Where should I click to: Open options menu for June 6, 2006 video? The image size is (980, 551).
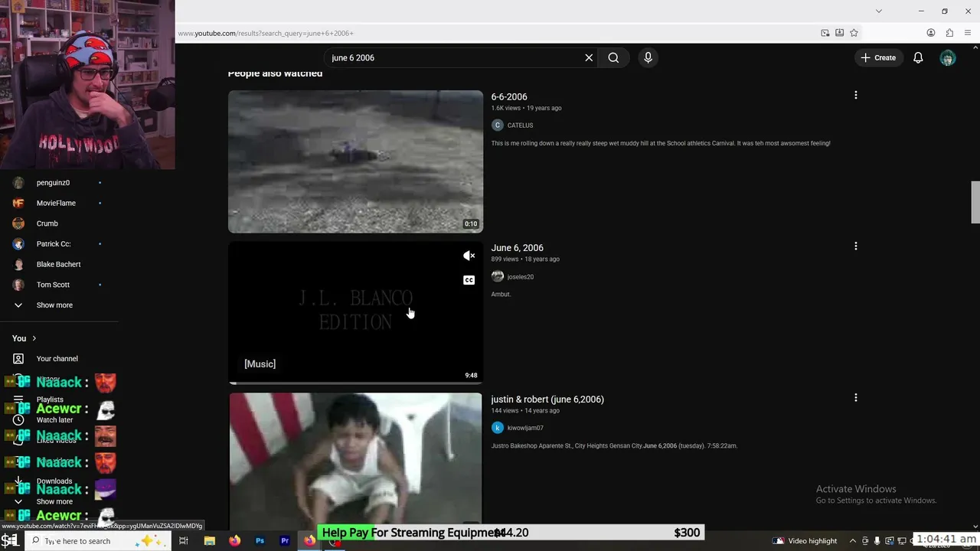click(856, 246)
